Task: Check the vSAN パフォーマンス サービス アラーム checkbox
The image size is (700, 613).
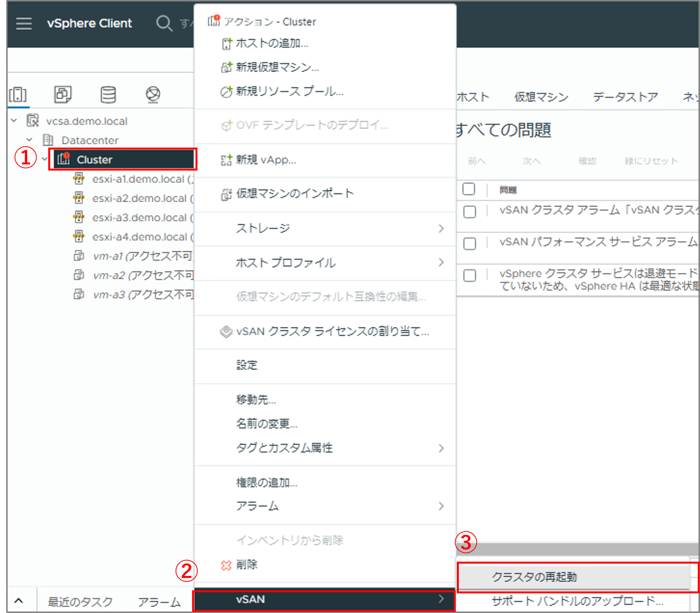Action: pos(469,244)
